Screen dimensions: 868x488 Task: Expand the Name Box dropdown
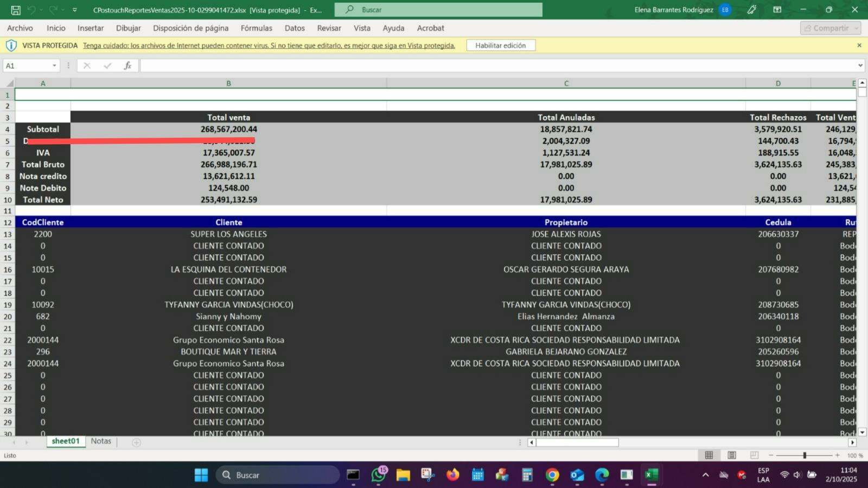click(54, 66)
